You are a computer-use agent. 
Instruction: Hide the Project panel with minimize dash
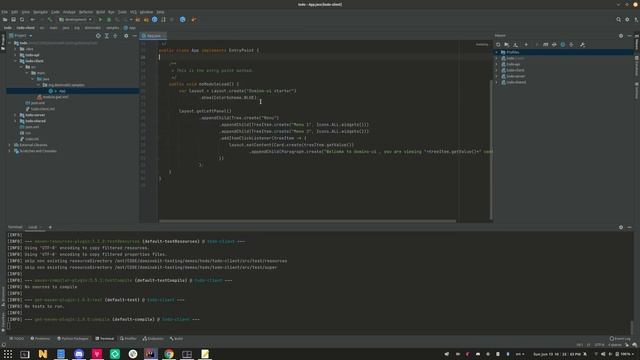[x=135, y=36]
